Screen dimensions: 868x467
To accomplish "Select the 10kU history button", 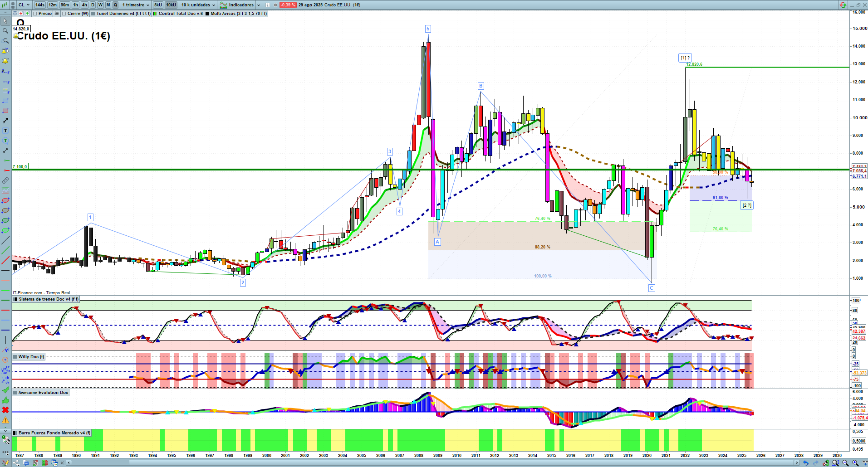I will pyautogui.click(x=171, y=5).
